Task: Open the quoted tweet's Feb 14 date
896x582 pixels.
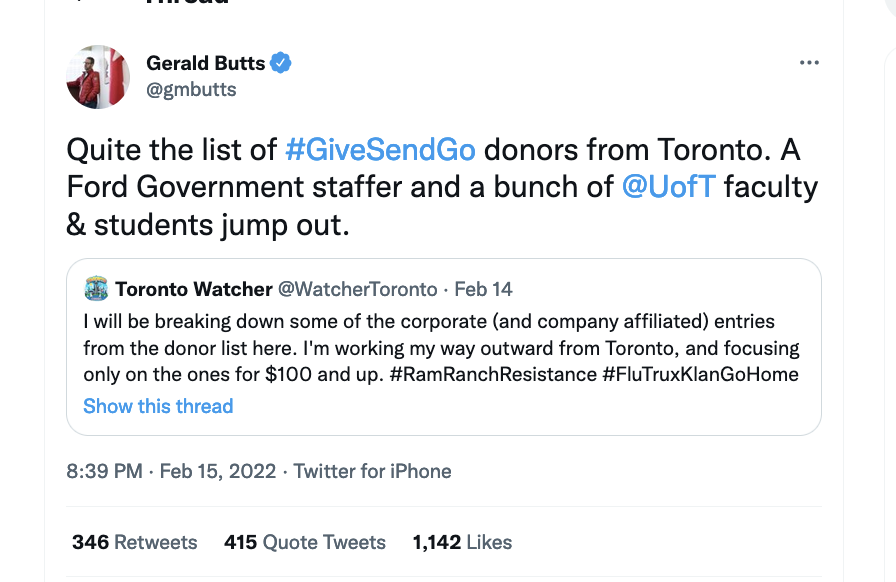Action: coord(483,289)
